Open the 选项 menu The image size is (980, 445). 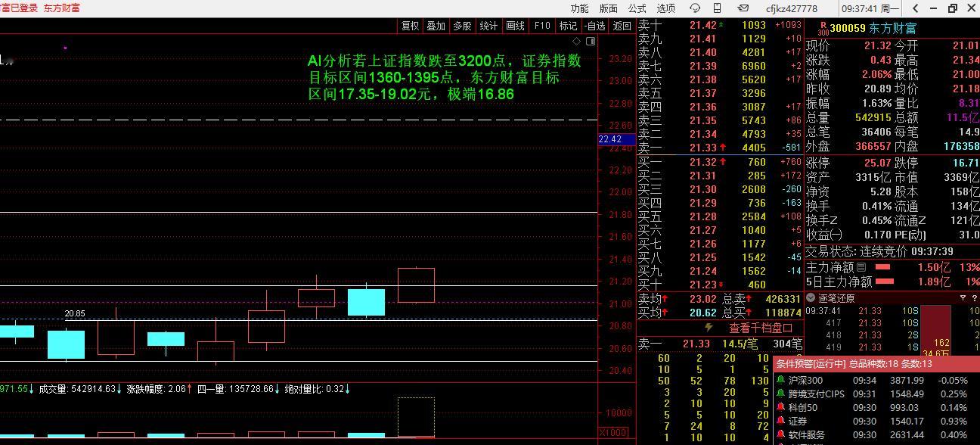(665, 8)
